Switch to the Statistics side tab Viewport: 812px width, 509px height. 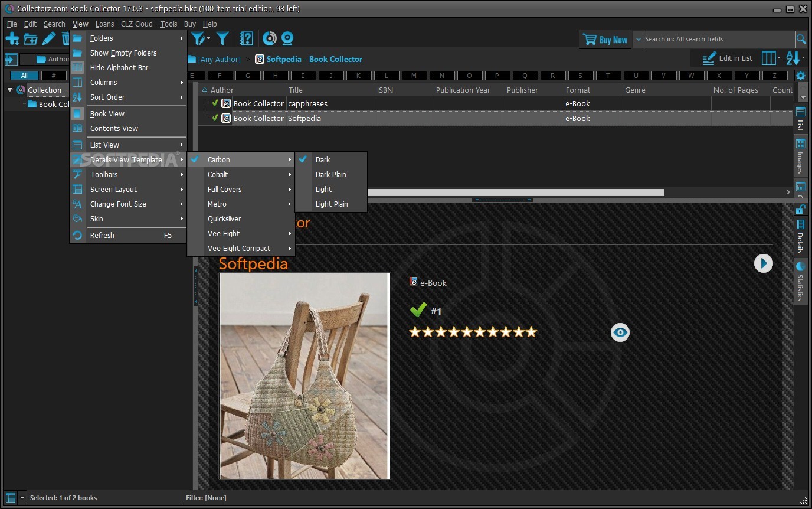point(800,280)
